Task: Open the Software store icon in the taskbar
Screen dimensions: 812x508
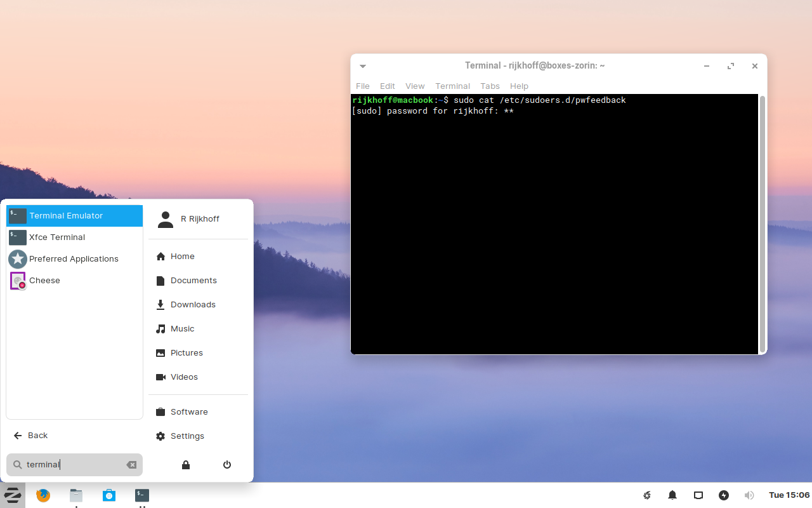Action: [x=109, y=495]
